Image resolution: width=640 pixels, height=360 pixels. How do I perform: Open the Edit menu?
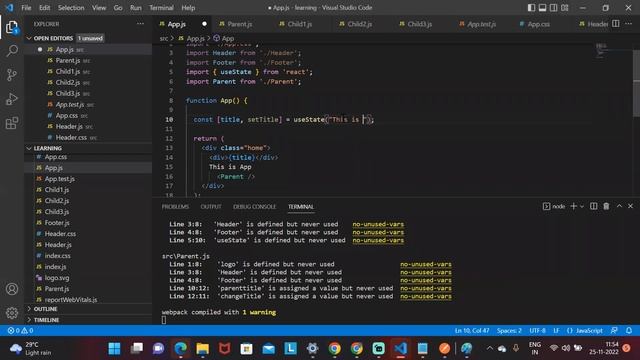coord(44,8)
